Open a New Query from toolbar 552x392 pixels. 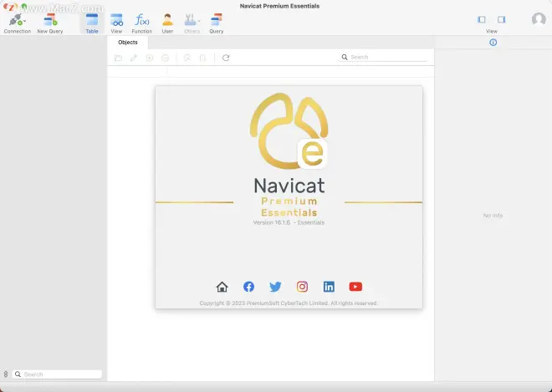pyautogui.click(x=49, y=19)
